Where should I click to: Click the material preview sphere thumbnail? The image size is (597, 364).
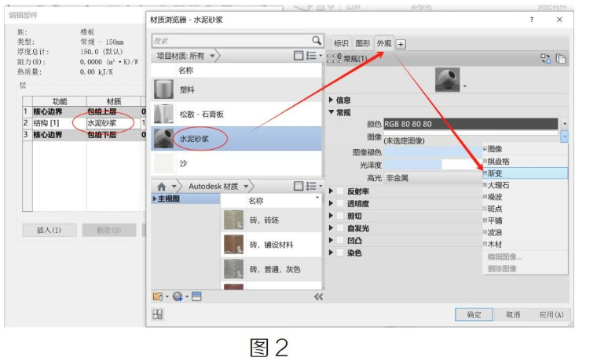point(448,79)
